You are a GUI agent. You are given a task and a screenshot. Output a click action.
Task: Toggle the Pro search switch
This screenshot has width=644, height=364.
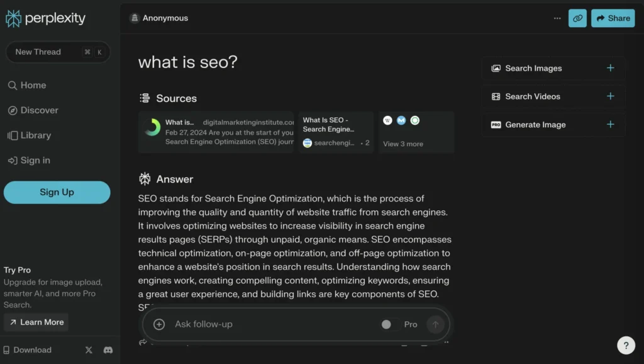pos(387,324)
